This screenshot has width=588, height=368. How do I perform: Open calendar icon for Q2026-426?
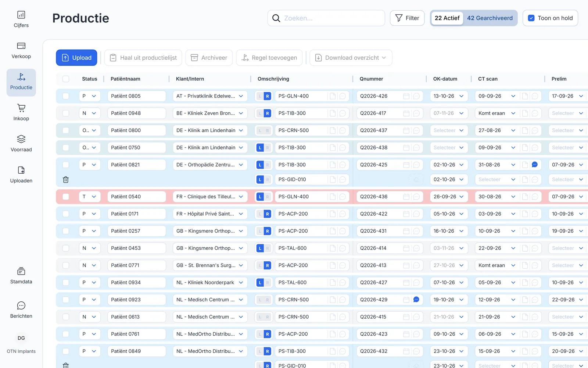click(x=406, y=96)
